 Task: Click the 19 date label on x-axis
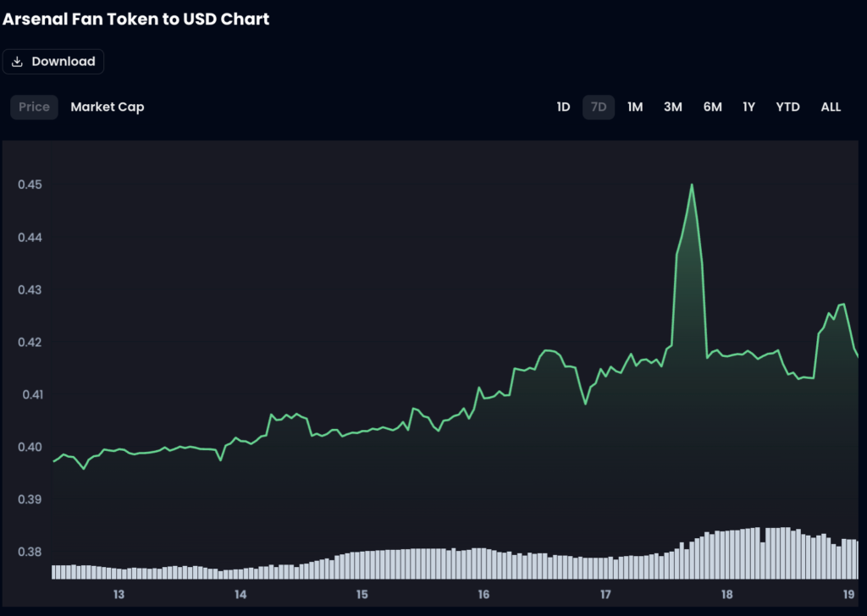(x=849, y=595)
